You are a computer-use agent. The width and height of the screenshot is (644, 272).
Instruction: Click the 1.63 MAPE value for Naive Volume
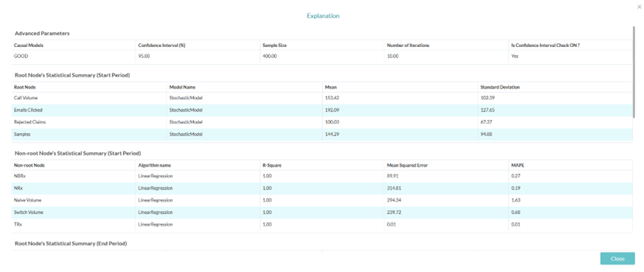[x=516, y=200]
